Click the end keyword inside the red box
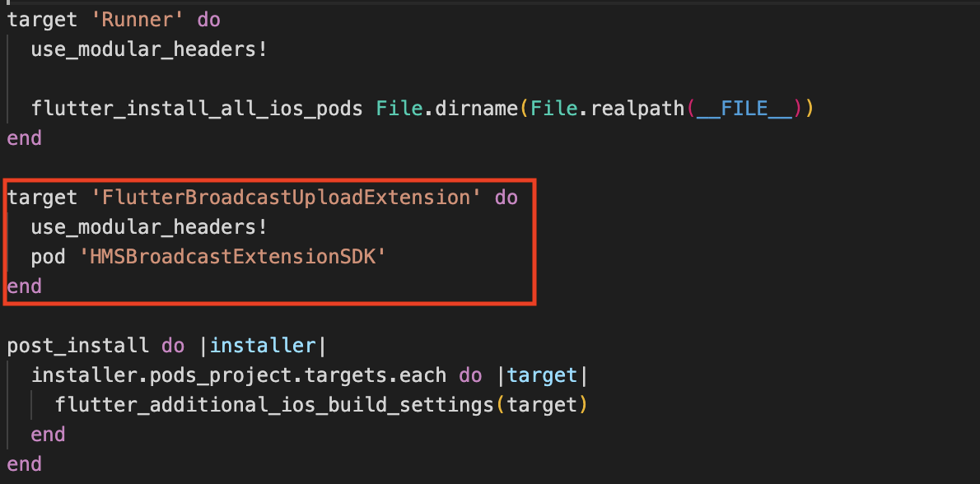 tap(24, 286)
